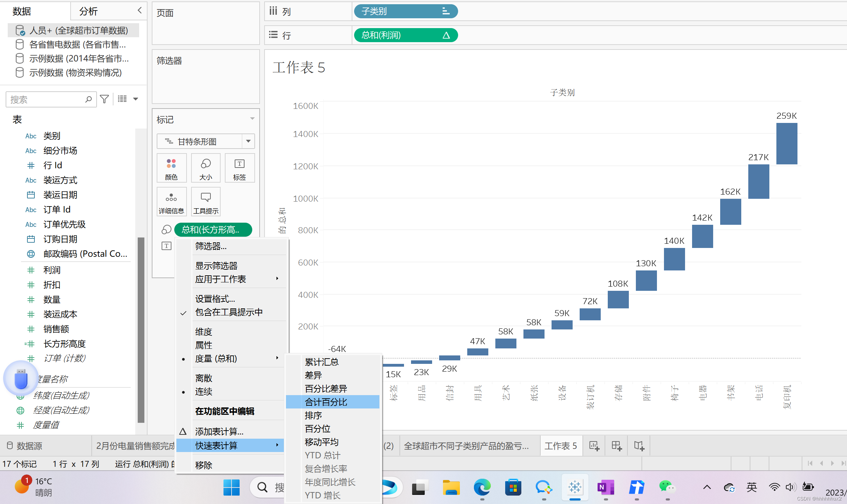
Task: Click 移除 to remove the pill
Action: pos(204,465)
